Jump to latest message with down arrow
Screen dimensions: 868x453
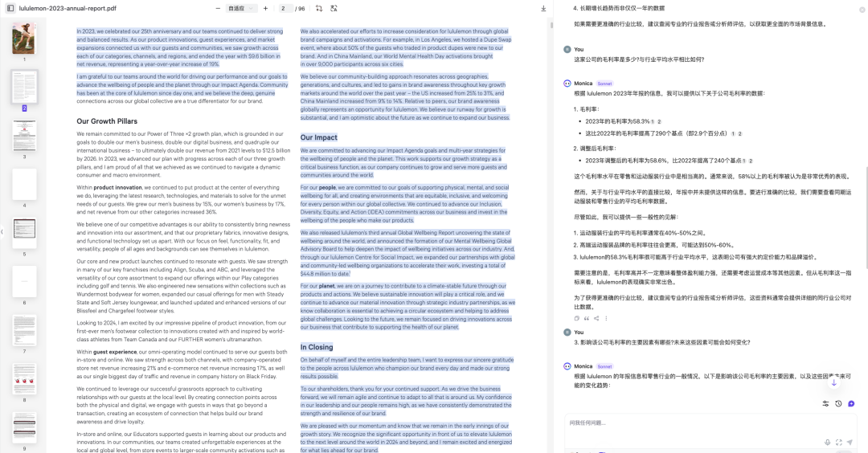pyautogui.click(x=833, y=382)
